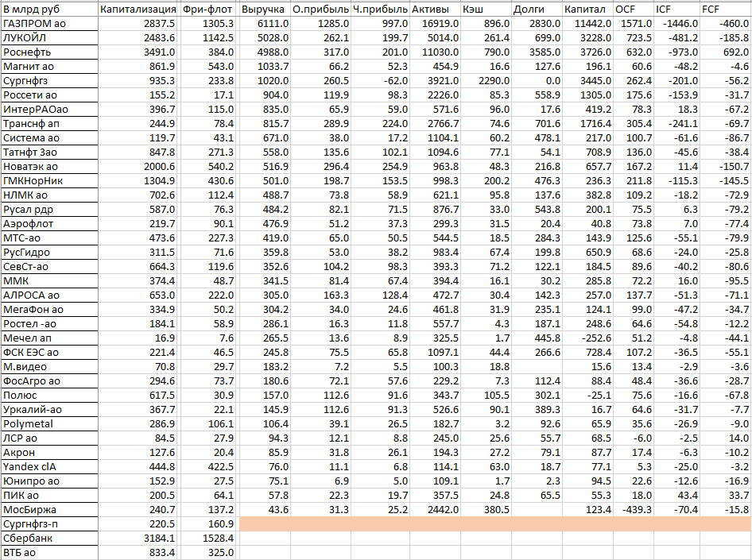Click the 'Акрон' row label
Screen dimensions: 752x560
tap(49, 453)
